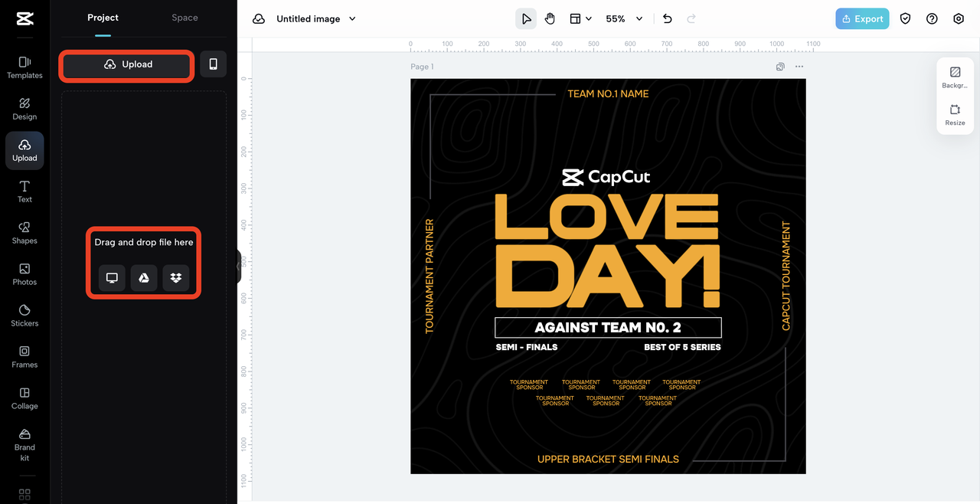
Task: Select the CapCut logo on canvas
Action: pos(606,178)
